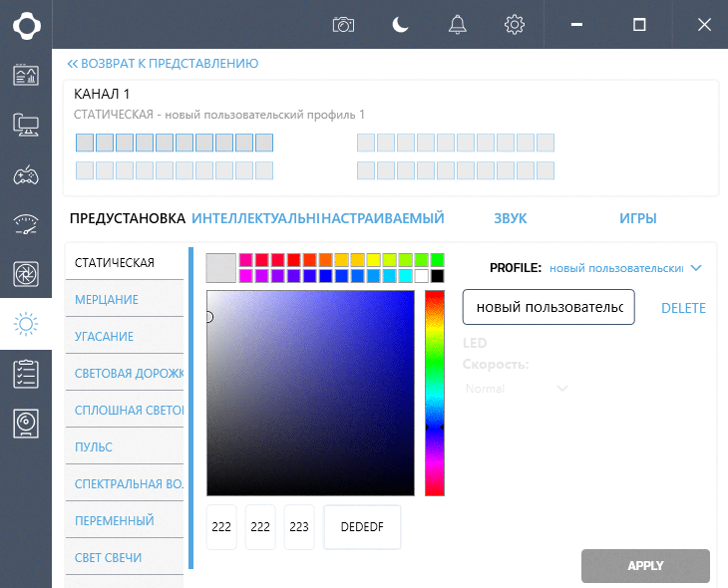Go back via ВОЗВРАТ К ПРЕДСТАВЛЕНИЮ link
This screenshot has height=588, width=728.
tap(163, 64)
